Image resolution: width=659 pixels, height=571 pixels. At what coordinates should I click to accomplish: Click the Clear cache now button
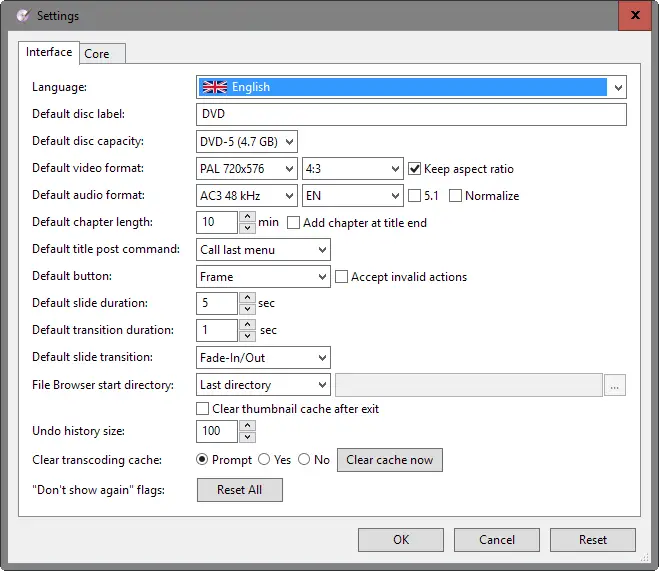(x=390, y=460)
